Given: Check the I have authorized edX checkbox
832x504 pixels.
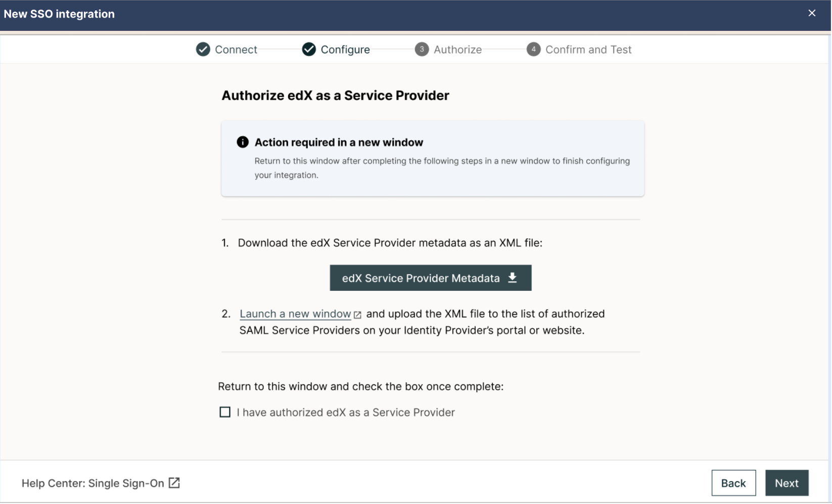Looking at the screenshot, I should click(x=225, y=412).
